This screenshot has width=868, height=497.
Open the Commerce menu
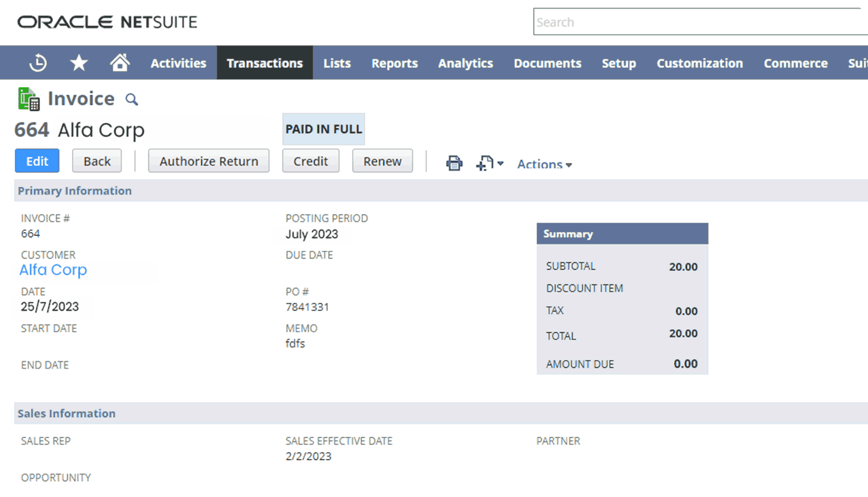795,63
